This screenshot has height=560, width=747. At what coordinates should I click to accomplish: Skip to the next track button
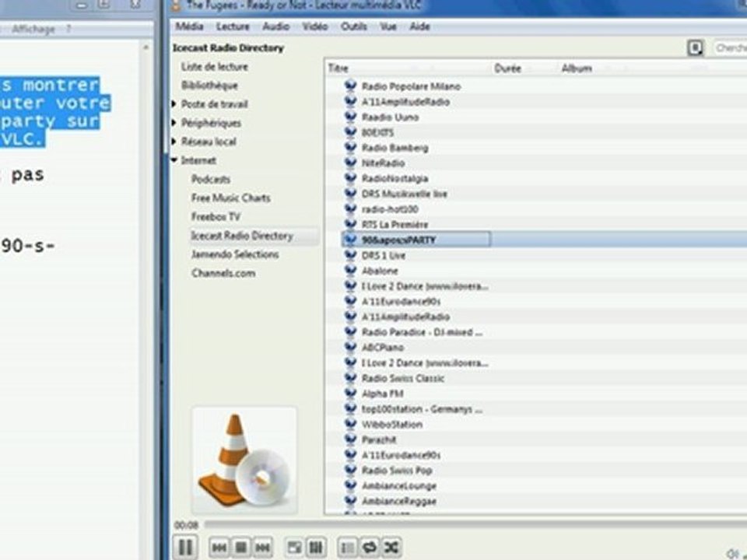click(x=262, y=547)
